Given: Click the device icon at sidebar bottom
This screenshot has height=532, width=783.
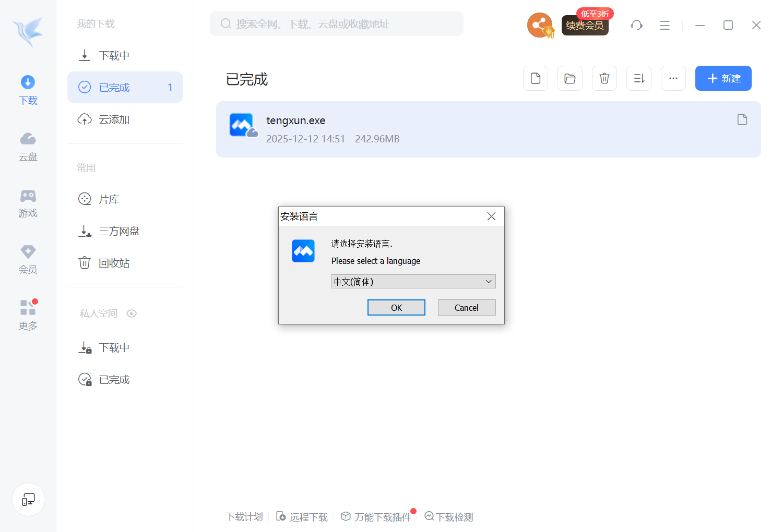Looking at the screenshot, I should pos(28,500).
